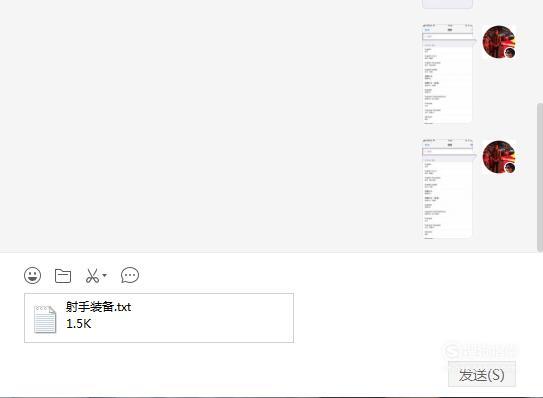
Task: Click the chat history vertical scrollbar
Action: [x=540, y=177]
